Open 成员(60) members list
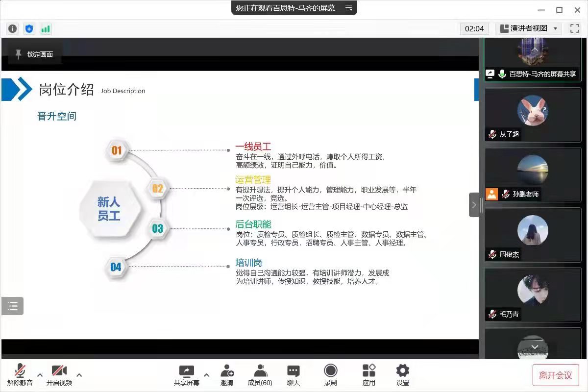Screen dimensions: 588x392 260,375
